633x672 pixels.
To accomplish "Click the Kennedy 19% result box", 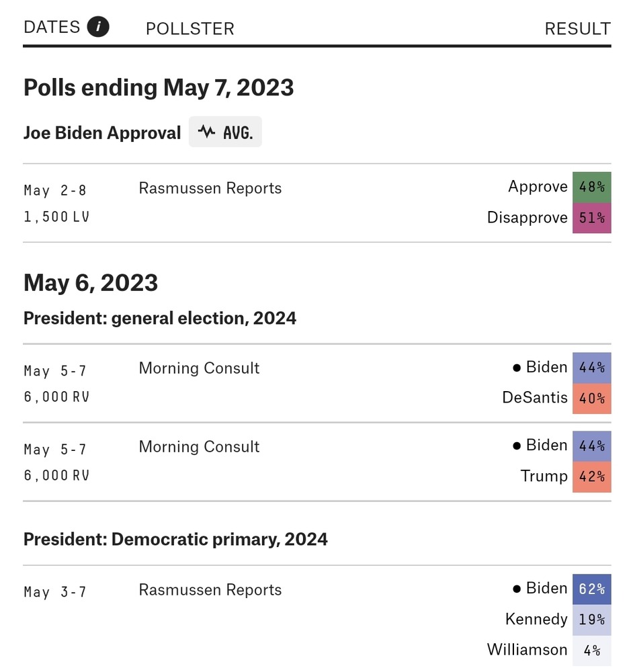I will [591, 620].
